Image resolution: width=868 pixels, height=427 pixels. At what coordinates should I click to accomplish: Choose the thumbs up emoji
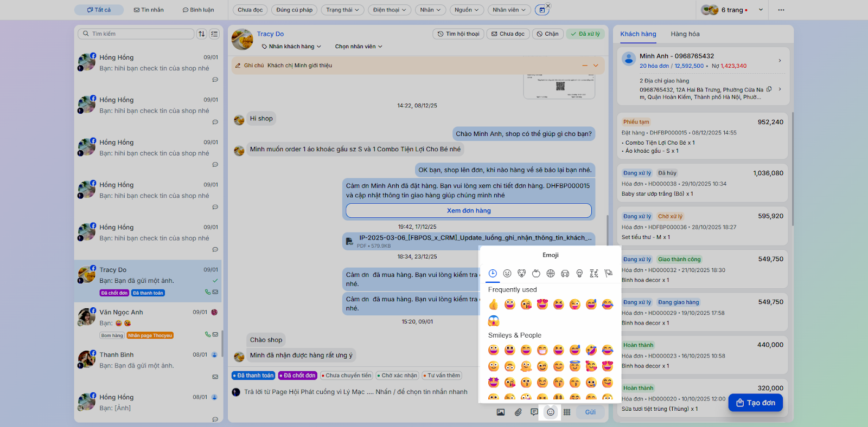pyautogui.click(x=493, y=305)
